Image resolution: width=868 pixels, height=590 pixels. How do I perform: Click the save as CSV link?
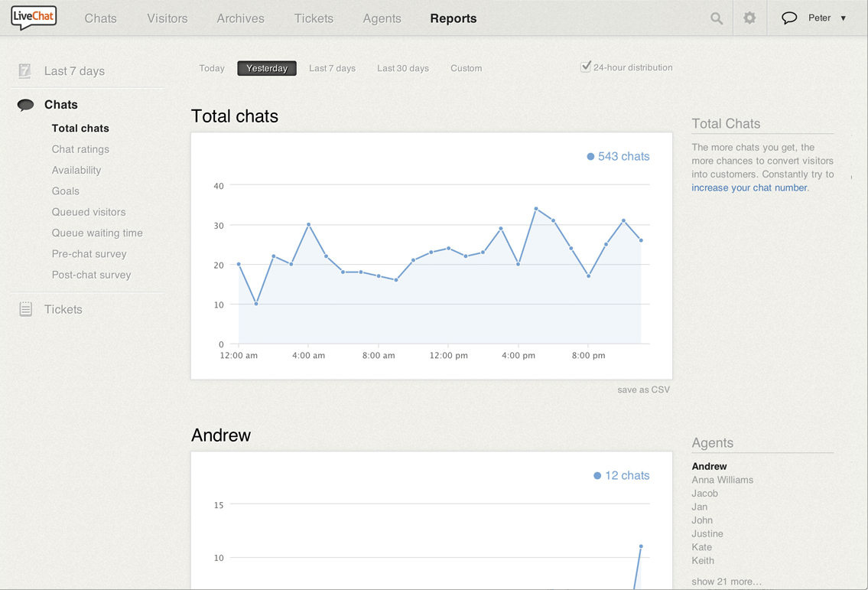(643, 390)
